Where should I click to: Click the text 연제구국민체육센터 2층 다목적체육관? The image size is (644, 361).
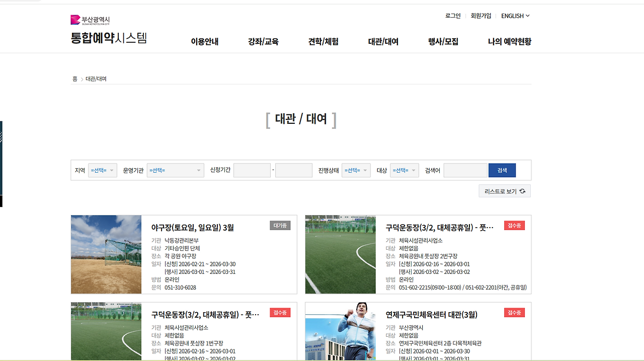440,343
